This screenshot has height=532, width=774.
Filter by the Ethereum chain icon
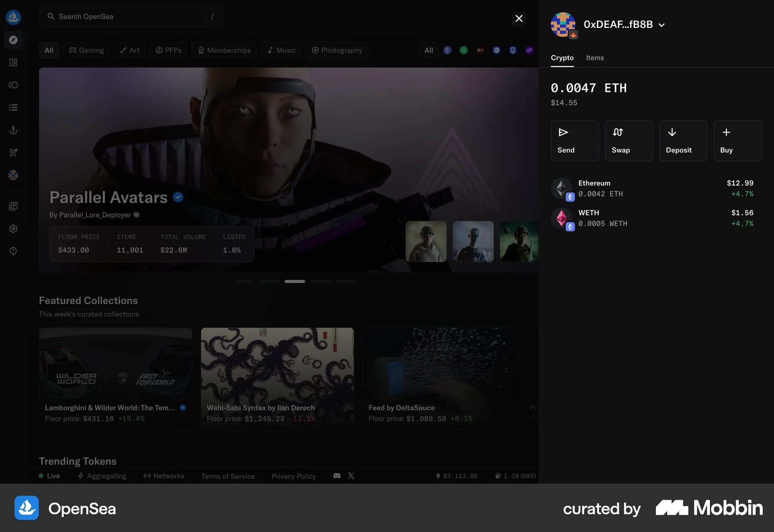pos(447,50)
